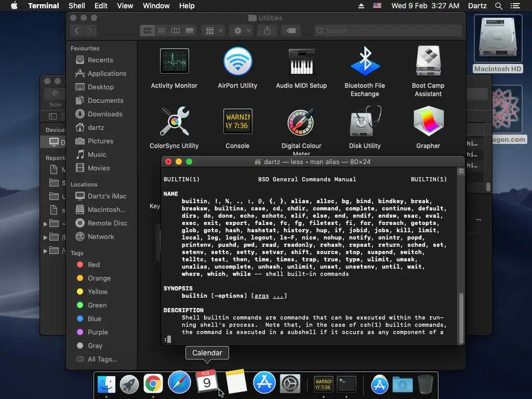The width and height of the screenshot is (532, 399).
Task: Open the Window menu
Action: pos(156,6)
